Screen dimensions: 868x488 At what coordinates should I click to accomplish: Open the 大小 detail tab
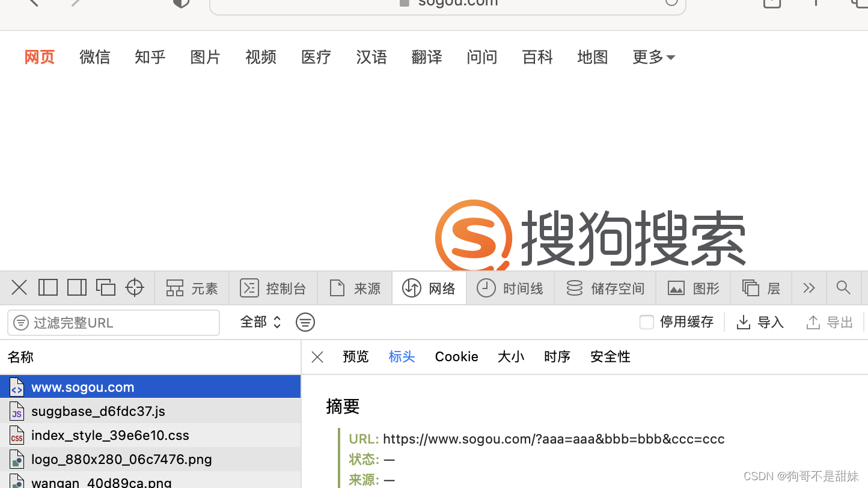tap(511, 356)
